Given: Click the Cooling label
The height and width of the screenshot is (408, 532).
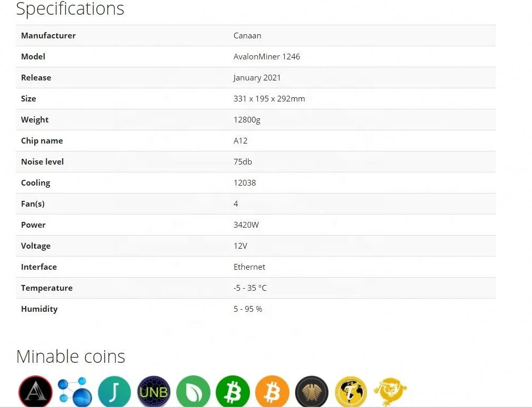Looking at the screenshot, I should 36,183.
